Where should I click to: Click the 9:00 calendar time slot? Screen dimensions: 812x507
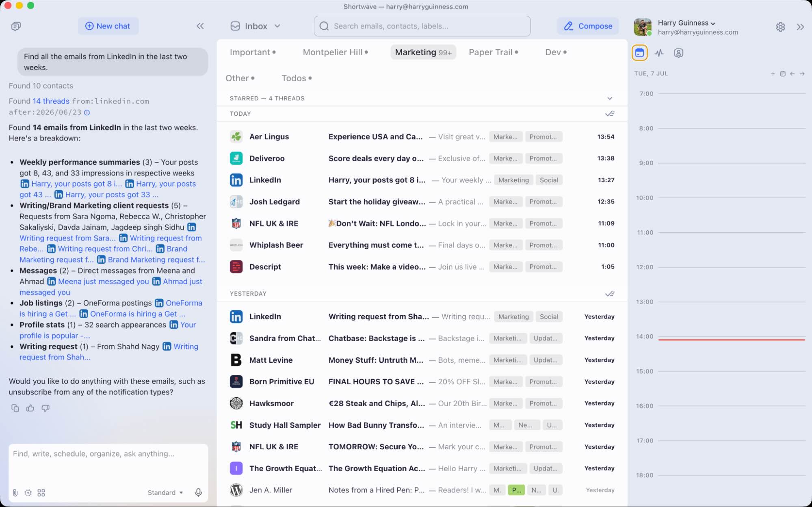(x=732, y=180)
